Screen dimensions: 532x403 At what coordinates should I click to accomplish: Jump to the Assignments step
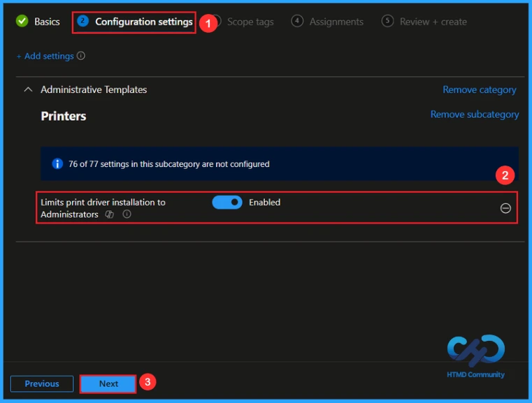(327, 22)
